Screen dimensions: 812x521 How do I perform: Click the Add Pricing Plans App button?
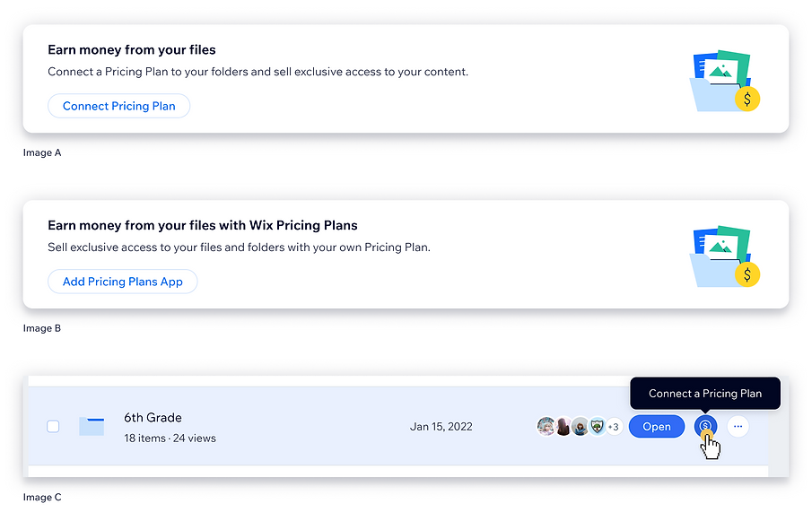tap(122, 282)
